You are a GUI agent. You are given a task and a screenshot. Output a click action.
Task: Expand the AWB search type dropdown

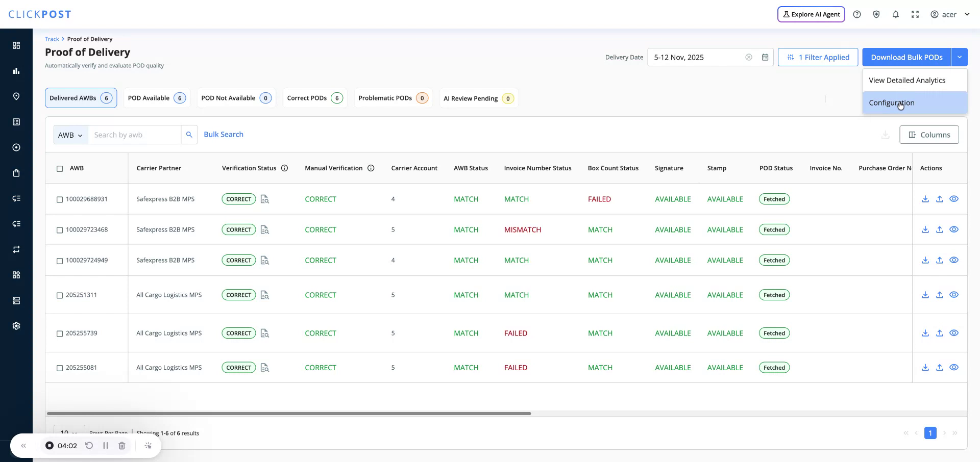[70, 135]
